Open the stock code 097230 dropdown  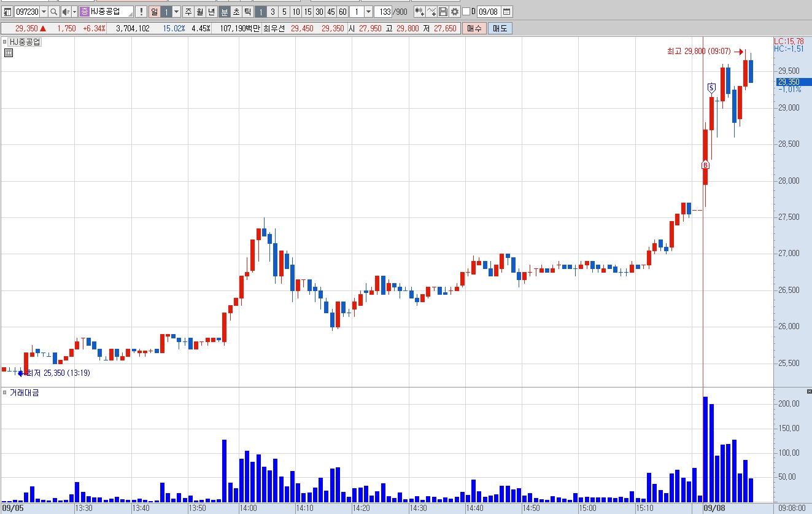[44, 12]
